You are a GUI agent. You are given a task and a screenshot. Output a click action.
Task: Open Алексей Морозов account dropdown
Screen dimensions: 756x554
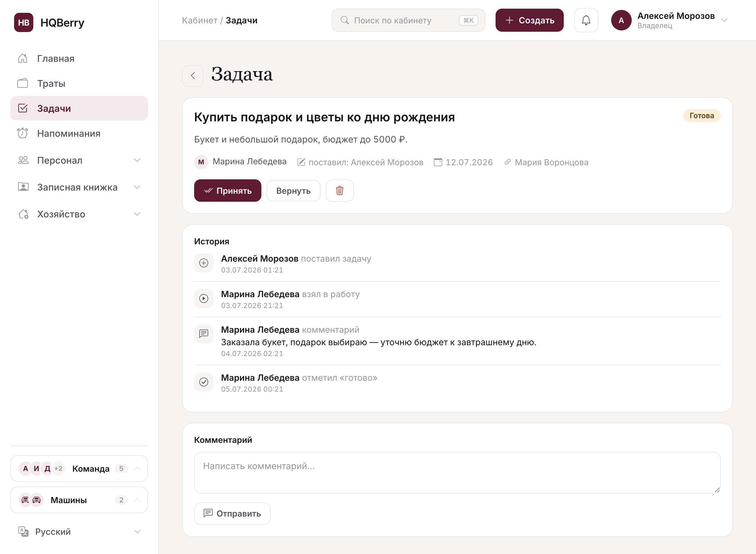point(670,20)
